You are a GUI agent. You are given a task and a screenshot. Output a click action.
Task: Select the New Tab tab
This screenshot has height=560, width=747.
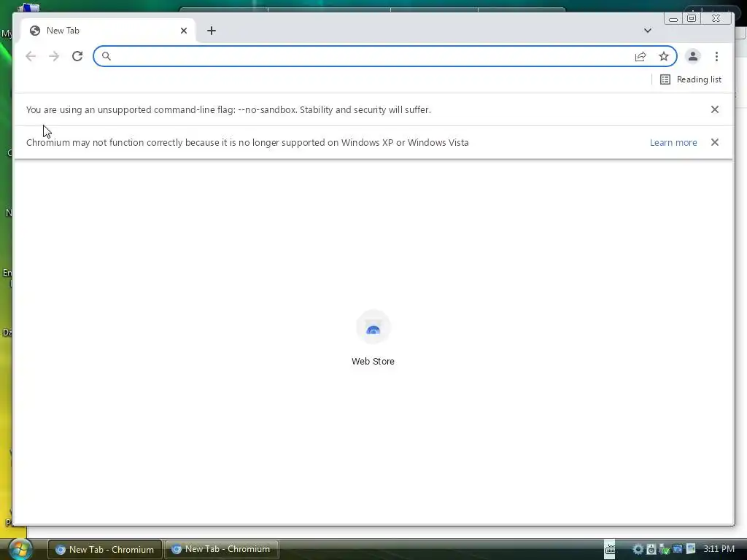coord(108,31)
